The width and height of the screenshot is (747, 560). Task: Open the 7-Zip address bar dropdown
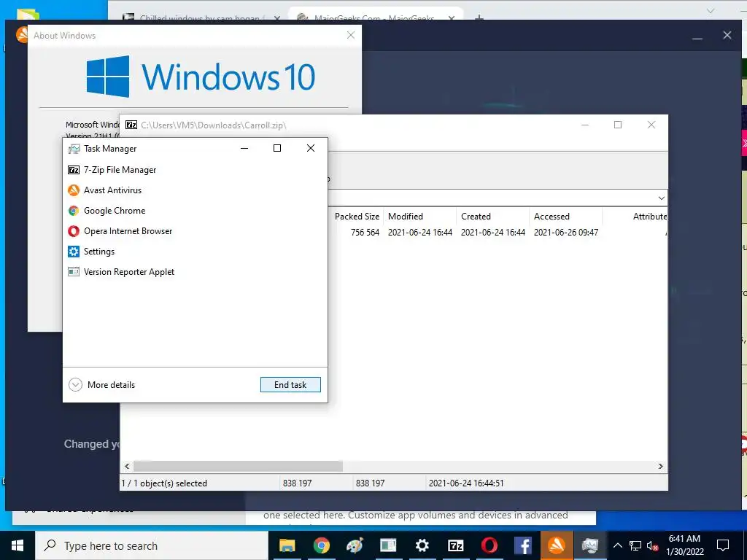[x=661, y=198]
